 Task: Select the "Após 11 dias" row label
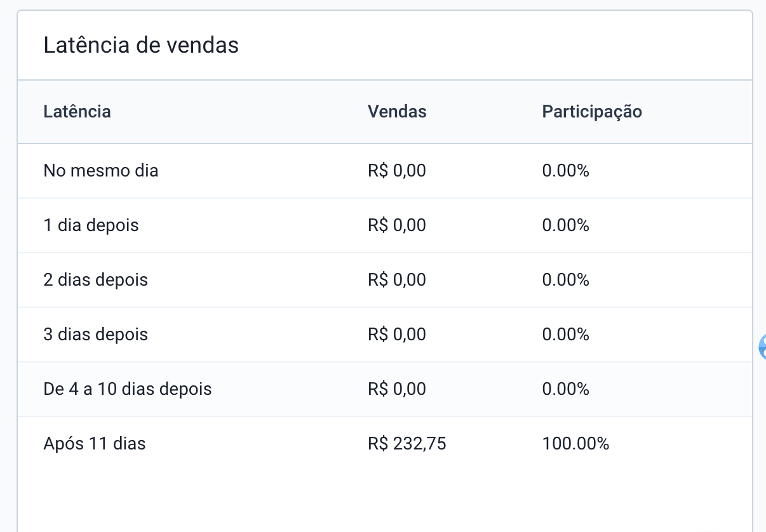pos(95,444)
